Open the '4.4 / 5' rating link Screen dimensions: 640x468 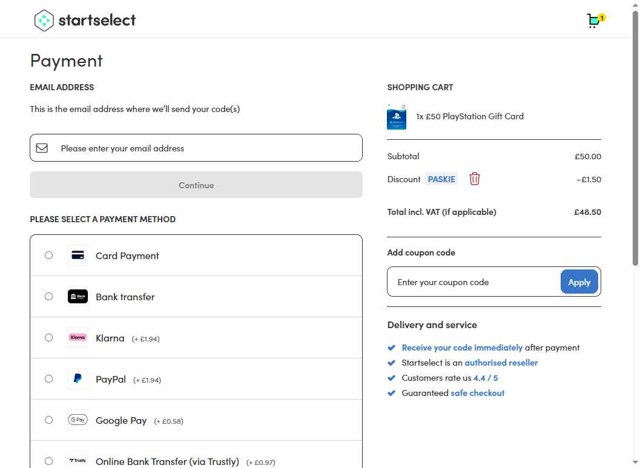(485, 378)
